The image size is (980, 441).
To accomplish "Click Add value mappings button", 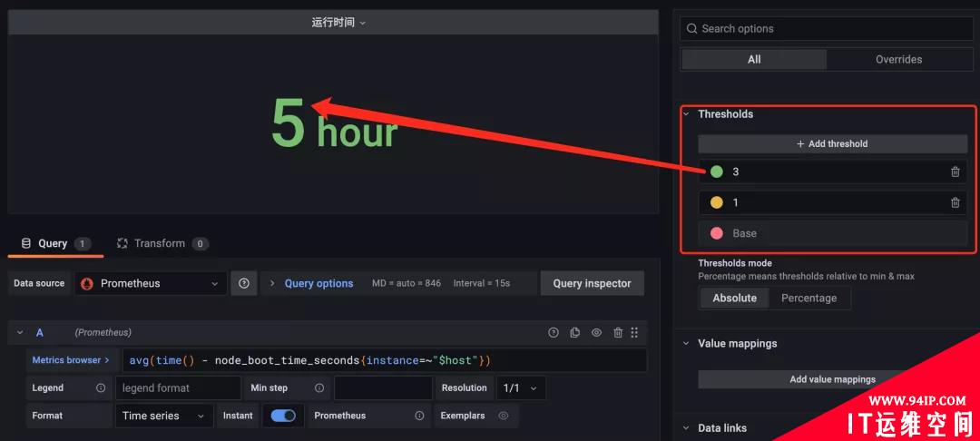I will 832,379.
